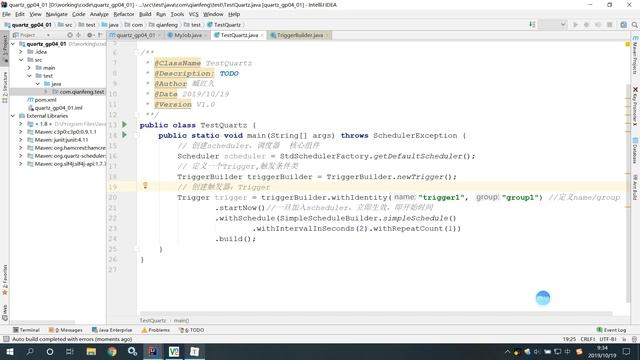
Task: Open Maven Projects side panel
Action: [635, 55]
